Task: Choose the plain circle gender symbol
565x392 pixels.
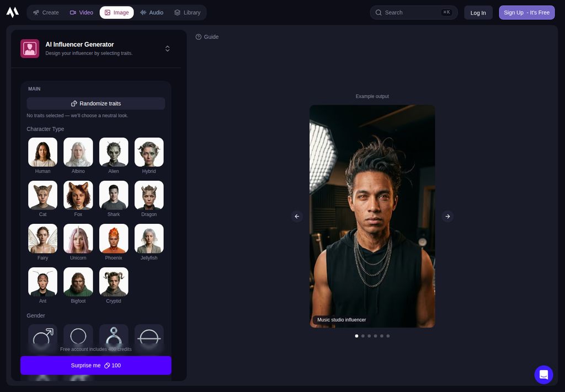Action: coord(78,336)
